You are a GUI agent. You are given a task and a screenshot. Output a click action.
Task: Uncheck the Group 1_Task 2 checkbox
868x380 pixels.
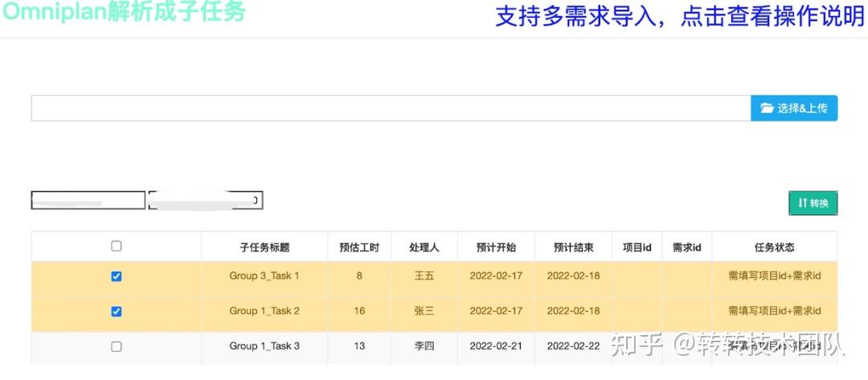[117, 312]
